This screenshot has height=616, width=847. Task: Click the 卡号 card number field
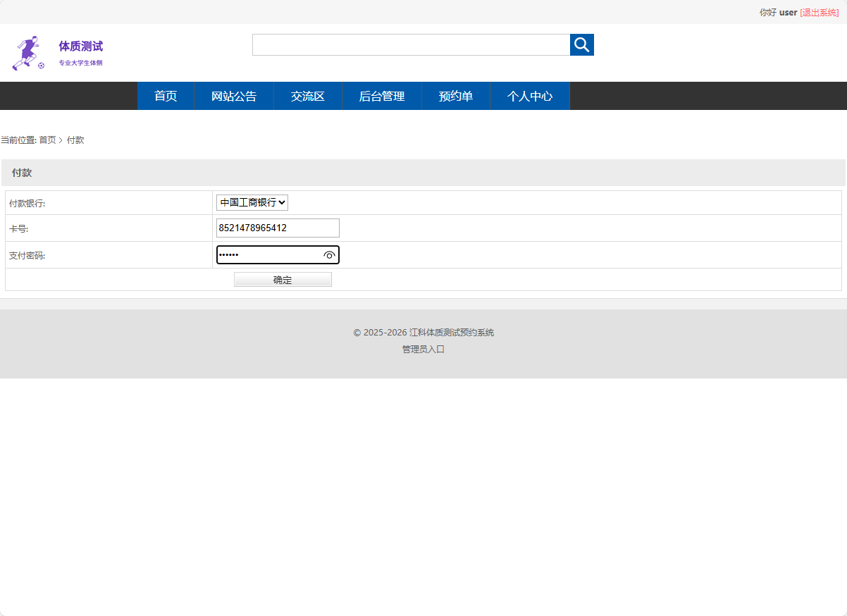(x=278, y=228)
